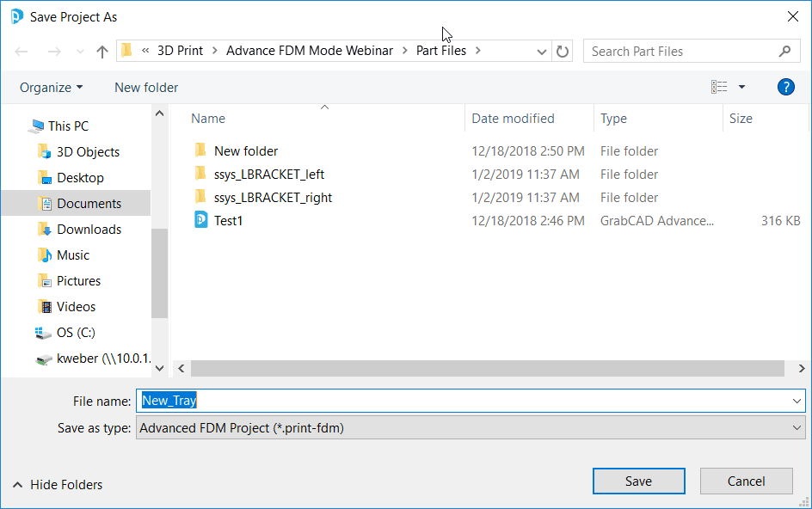Open the view options dropdown arrow
The height and width of the screenshot is (509, 812).
coord(741,87)
